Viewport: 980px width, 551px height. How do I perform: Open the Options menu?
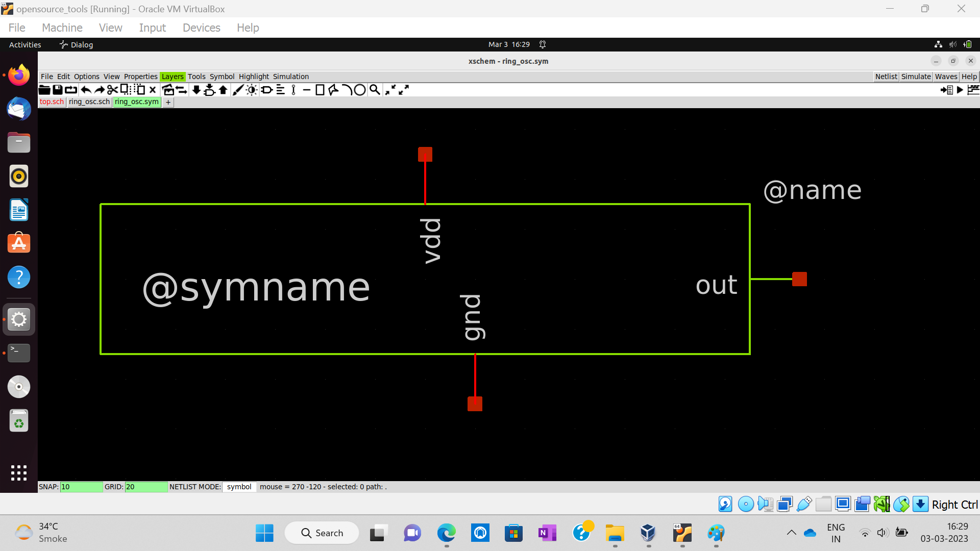click(x=86, y=77)
